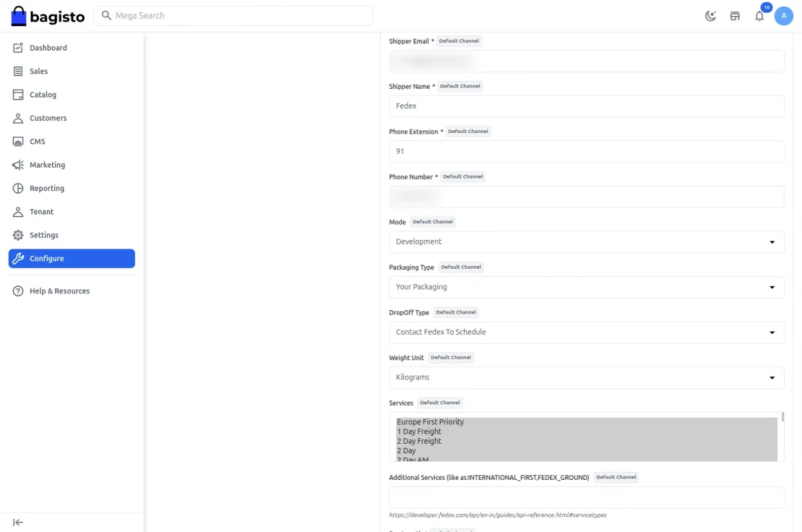Click the Mega Search magnifier icon
802x532 pixels.
[x=106, y=15]
